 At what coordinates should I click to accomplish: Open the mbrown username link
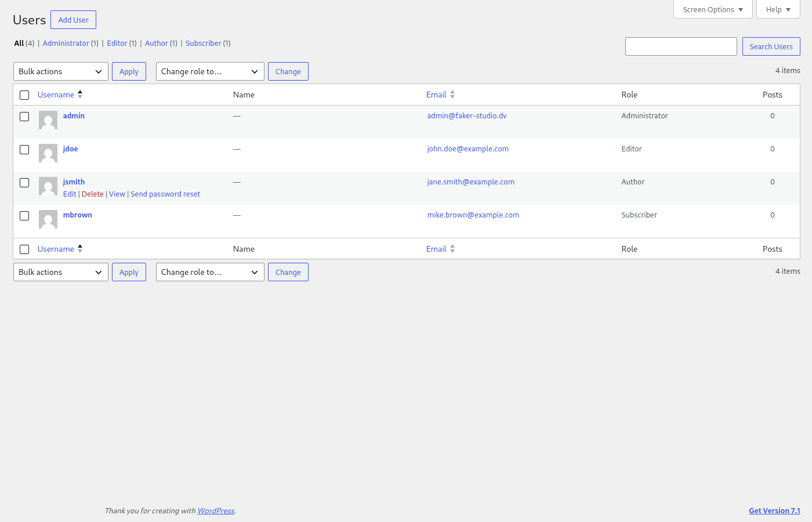[78, 215]
